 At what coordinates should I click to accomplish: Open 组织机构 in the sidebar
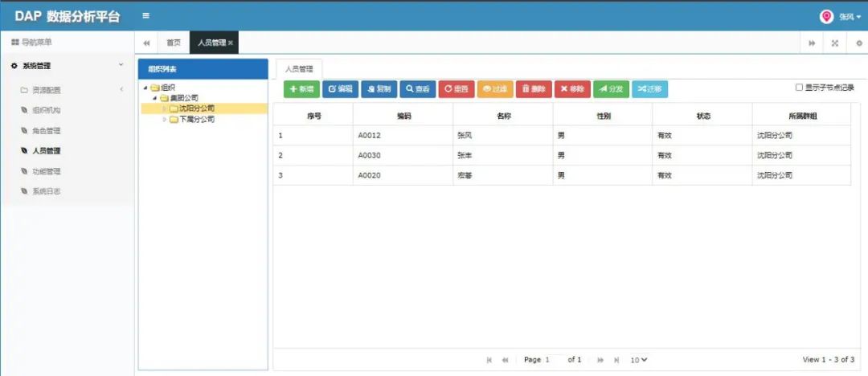click(47, 110)
